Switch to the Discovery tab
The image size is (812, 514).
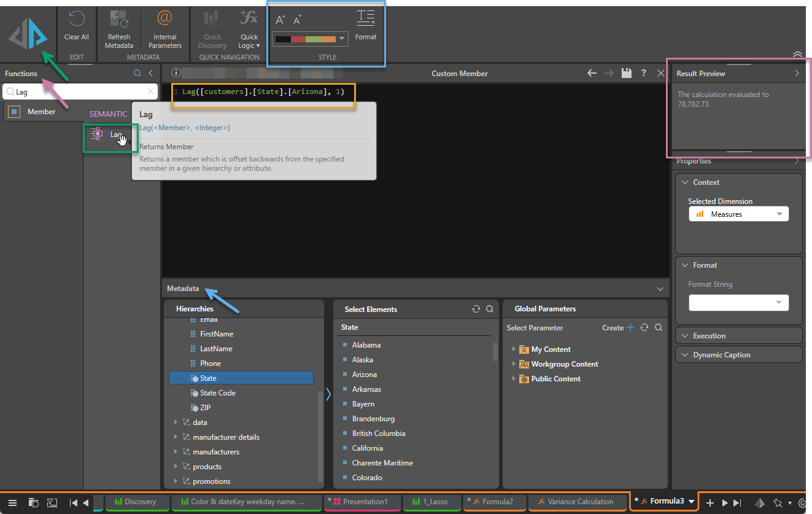point(137,502)
